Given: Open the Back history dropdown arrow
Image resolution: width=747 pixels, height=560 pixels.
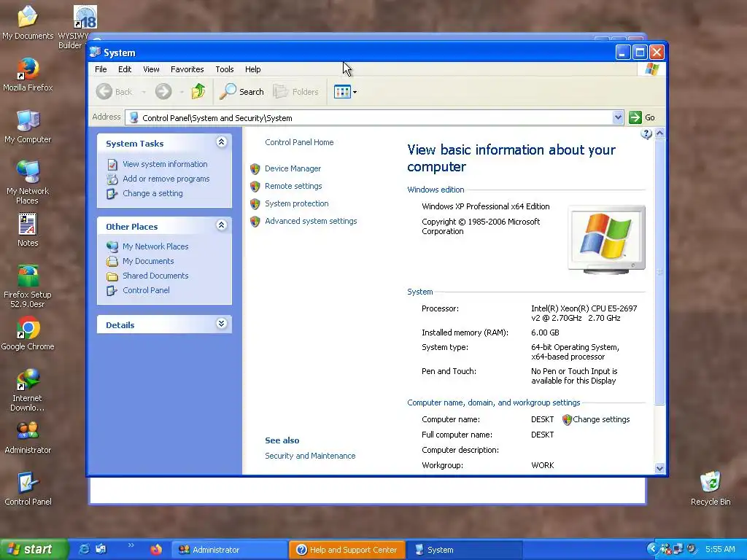Looking at the screenshot, I should [x=144, y=92].
